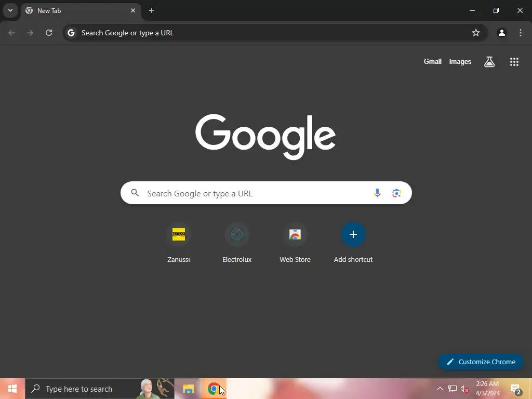The image size is (532, 399).
Task: Open File Explorer from the taskbar
Action: point(188,389)
